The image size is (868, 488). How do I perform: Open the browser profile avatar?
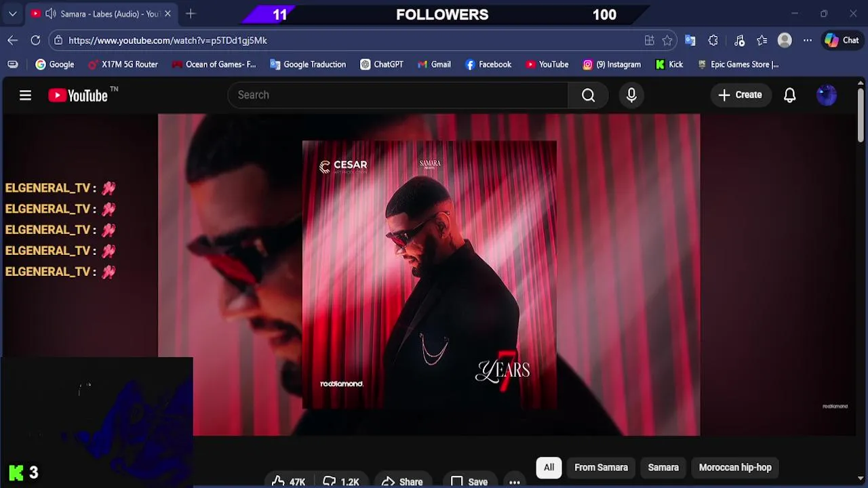click(785, 41)
